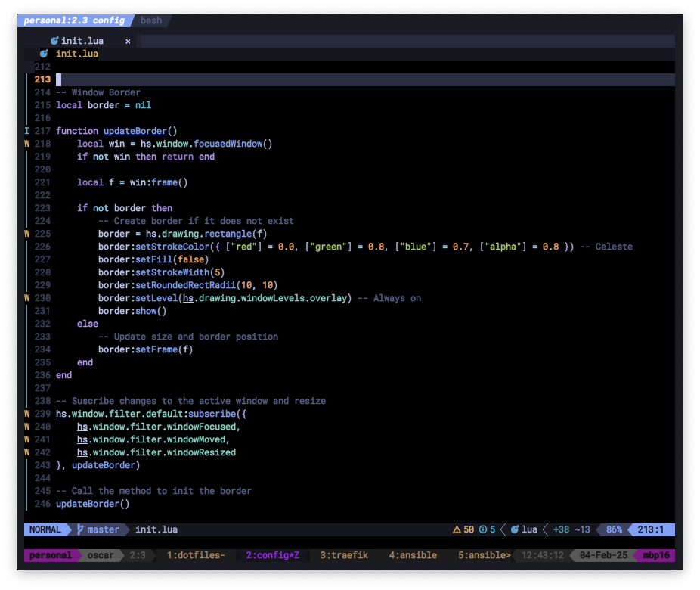Switch to tmux window 3:traefik
700x590 pixels.
(x=344, y=556)
